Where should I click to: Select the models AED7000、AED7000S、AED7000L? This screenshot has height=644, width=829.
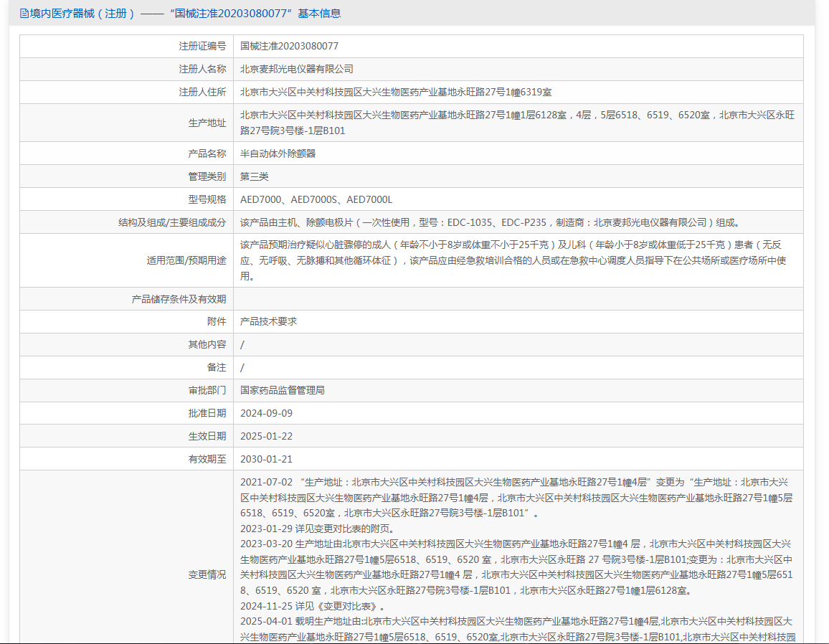pos(316,200)
